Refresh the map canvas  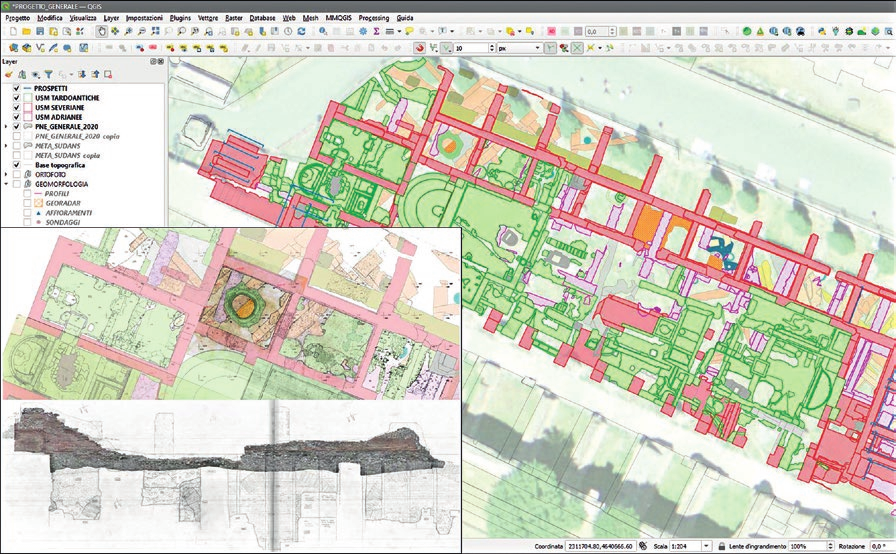302,31
